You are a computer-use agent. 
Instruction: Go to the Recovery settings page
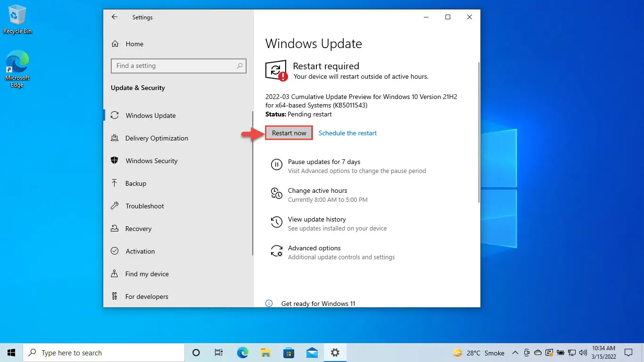coord(178,229)
